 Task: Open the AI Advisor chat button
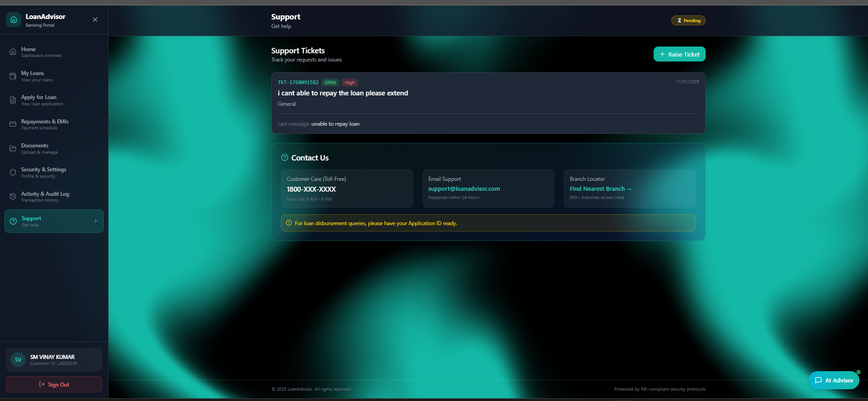coord(834,380)
